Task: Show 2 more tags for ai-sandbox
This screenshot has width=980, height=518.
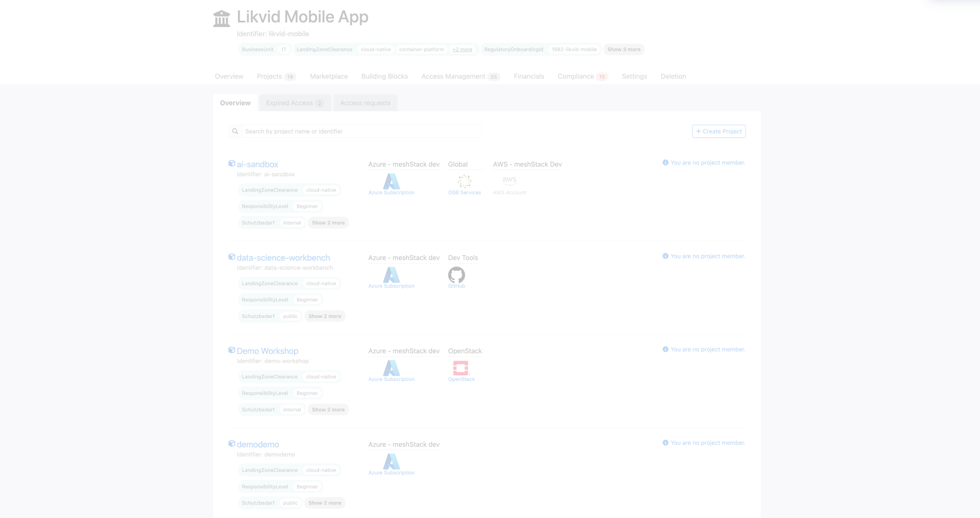Action: tap(328, 223)
